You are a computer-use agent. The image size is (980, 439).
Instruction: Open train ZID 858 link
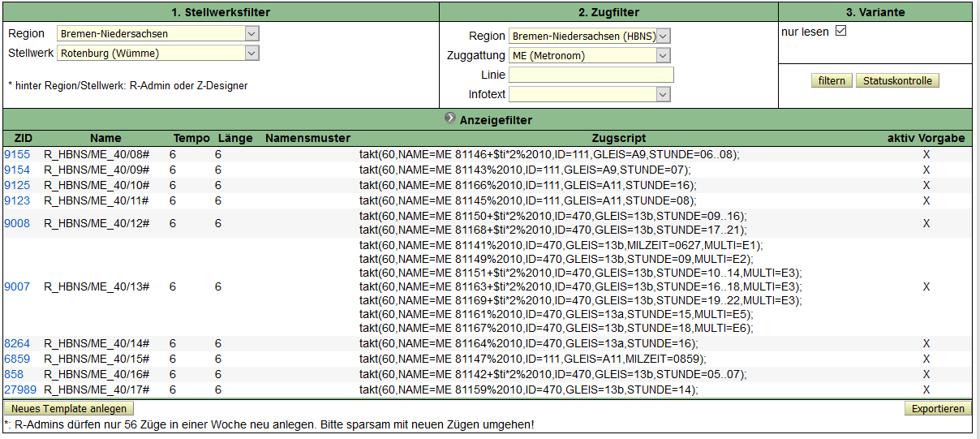pos(14,374)
